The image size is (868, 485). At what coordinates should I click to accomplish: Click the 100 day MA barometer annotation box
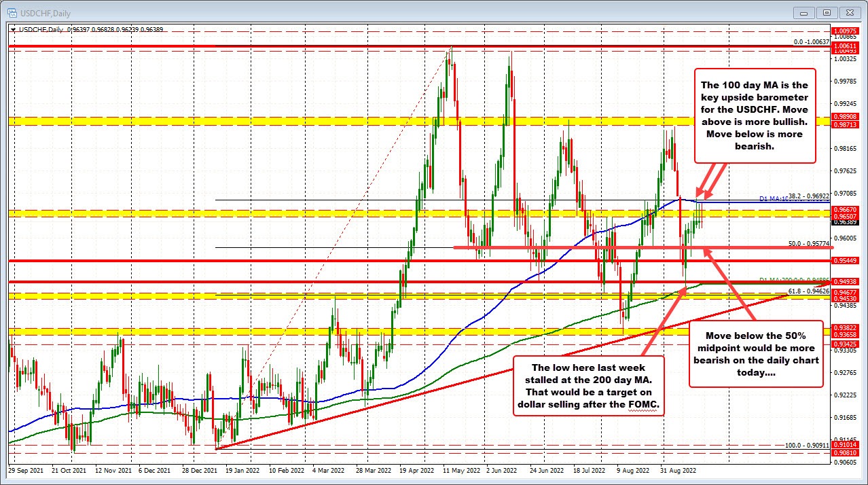[755, 115]
